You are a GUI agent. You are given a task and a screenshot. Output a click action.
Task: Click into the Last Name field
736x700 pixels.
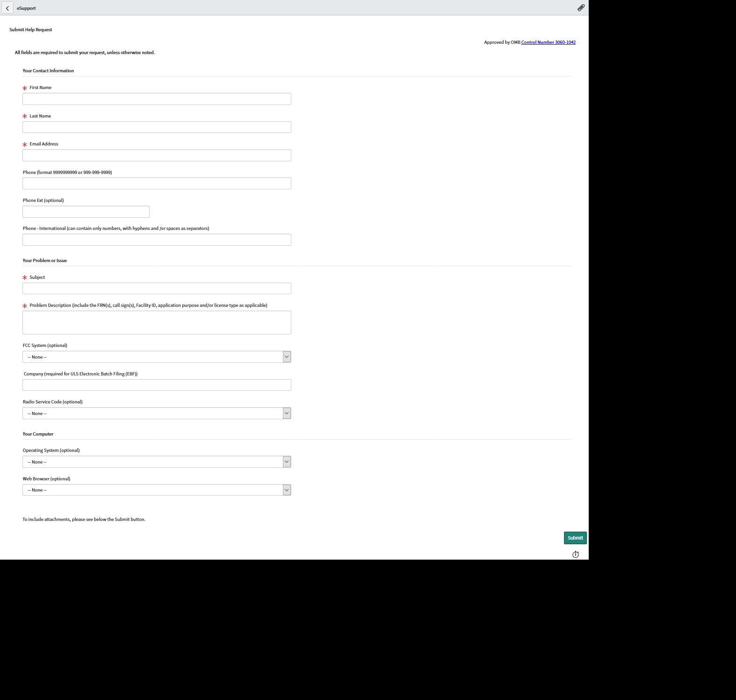pyautogui.click(x=157, y=127)
